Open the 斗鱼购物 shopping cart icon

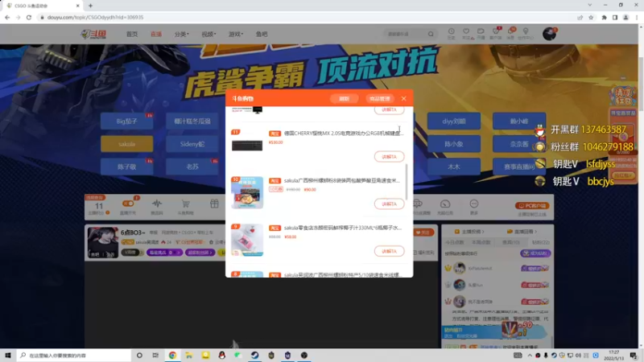tap(186, 204)
